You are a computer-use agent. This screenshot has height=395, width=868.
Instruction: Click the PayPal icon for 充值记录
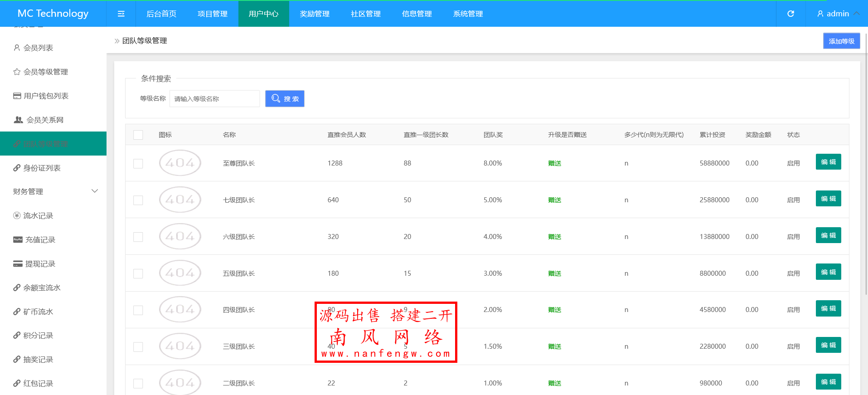tap(18, 239)
